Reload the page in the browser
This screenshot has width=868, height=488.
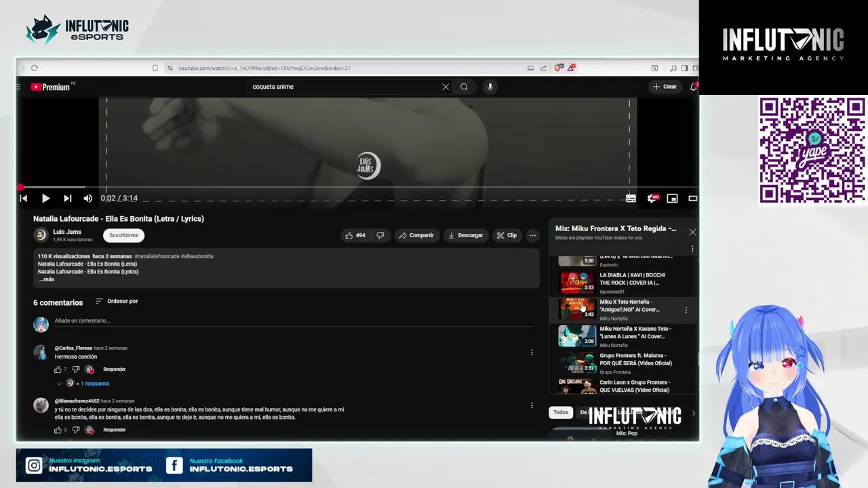coord(35,68)
